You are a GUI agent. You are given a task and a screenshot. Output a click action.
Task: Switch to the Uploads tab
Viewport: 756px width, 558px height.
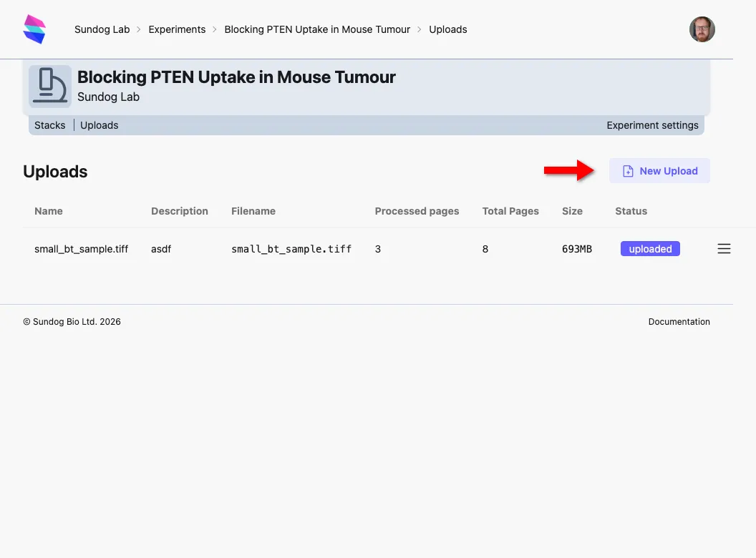pyautogui.click(x=99, y=124)
